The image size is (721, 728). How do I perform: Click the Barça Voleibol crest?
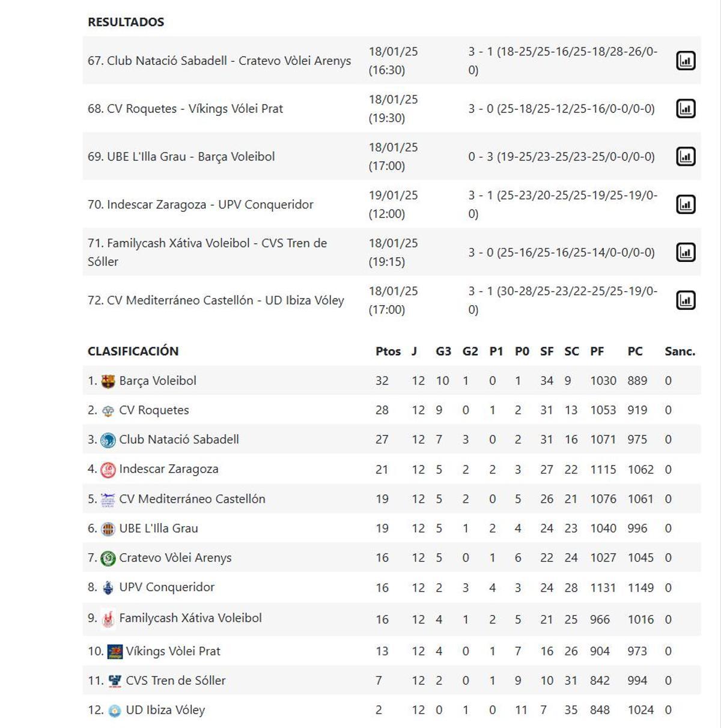pyautogui.click(x=108, y=380)
